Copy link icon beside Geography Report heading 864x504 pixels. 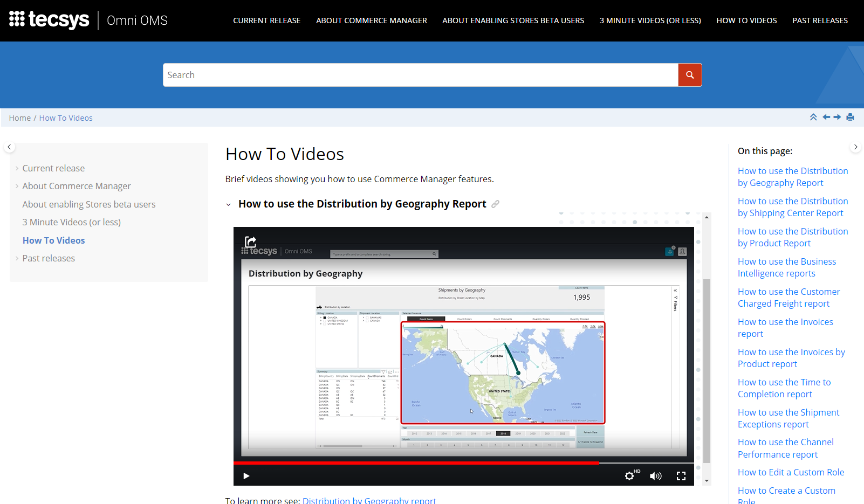(x=495, y=204)
